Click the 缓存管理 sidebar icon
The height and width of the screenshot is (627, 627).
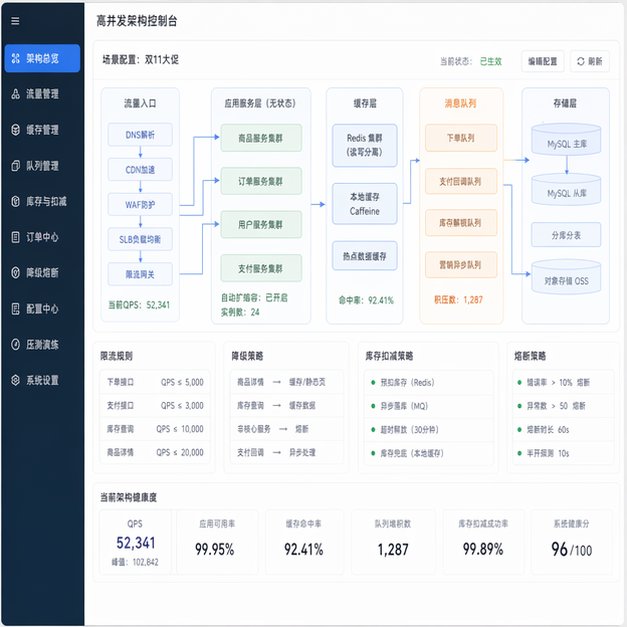(x=16, y=130)
